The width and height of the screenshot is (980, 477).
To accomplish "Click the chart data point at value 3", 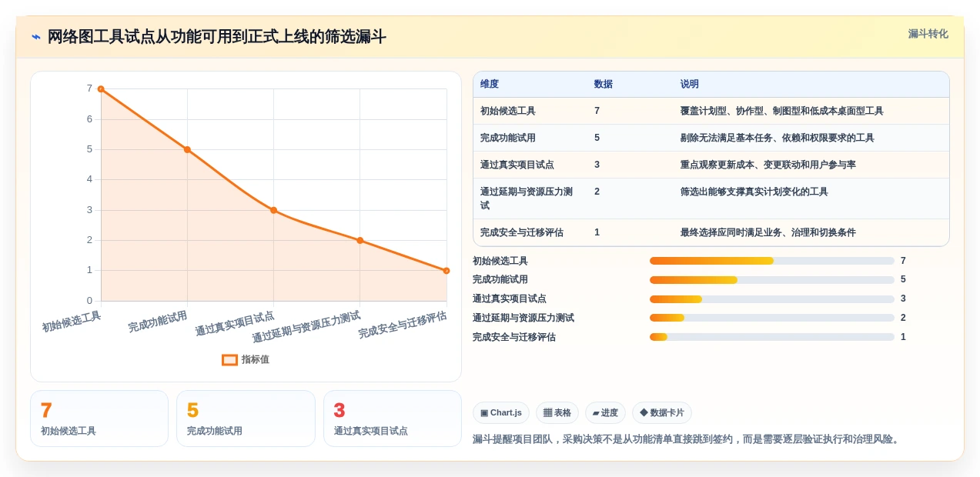I will (x=273, y=210).
